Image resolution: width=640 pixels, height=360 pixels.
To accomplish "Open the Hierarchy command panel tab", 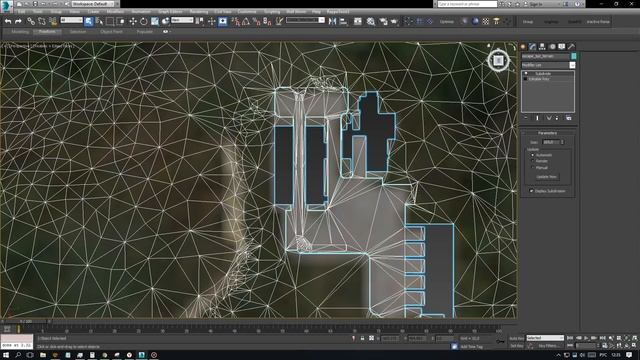I will tap(542, 47).
